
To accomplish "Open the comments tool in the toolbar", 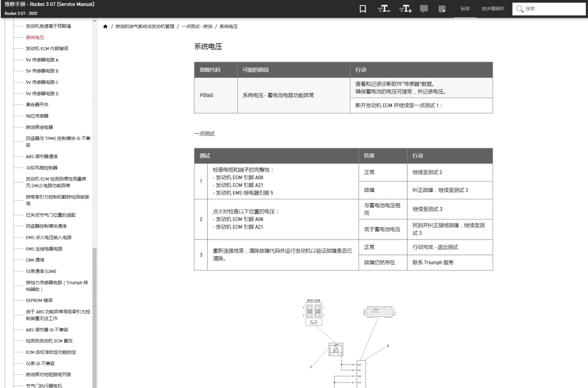I will (x=424, y=9).
